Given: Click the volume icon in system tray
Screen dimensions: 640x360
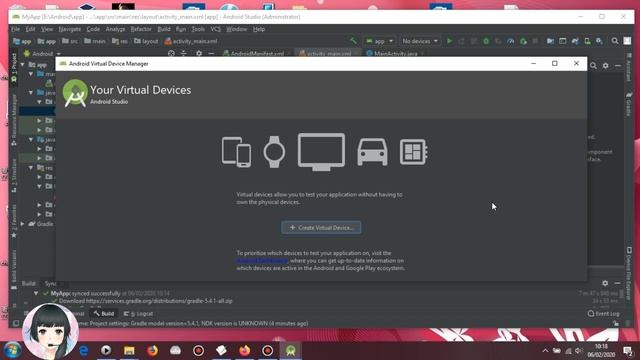Looking at the screenshot, I should (x=579, y=351).
